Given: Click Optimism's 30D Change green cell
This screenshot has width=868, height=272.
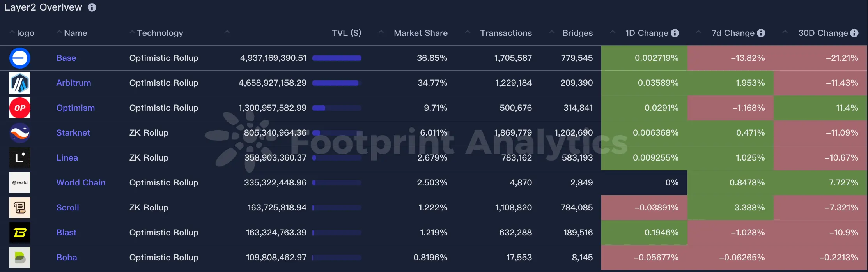Looking at the screenshot, I should coord(820,108).
